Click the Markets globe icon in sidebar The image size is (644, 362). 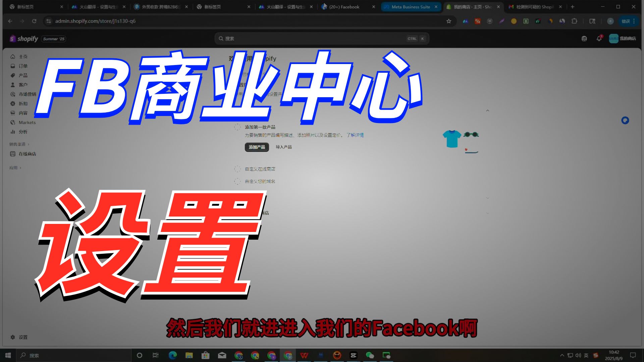(13, 122)
